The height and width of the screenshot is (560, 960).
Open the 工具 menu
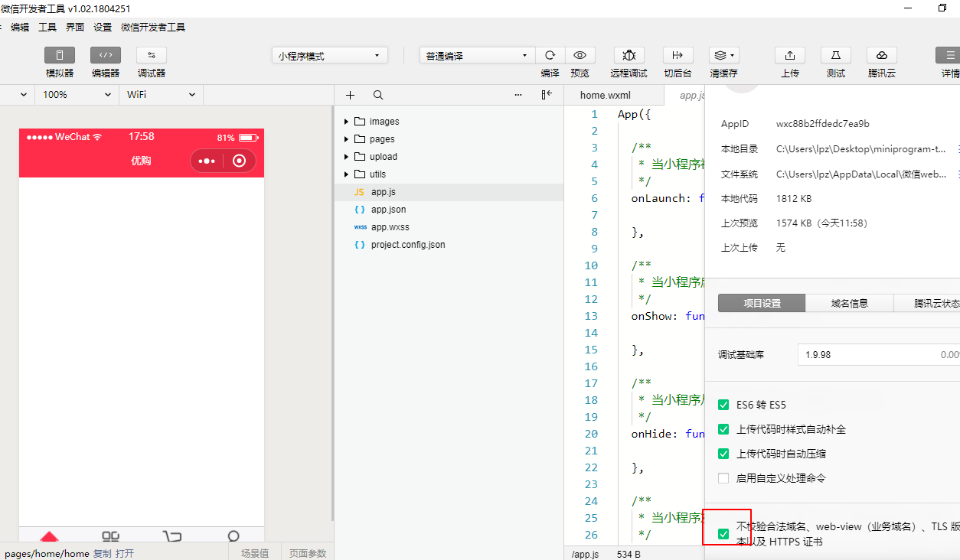[x=47, y=28]
